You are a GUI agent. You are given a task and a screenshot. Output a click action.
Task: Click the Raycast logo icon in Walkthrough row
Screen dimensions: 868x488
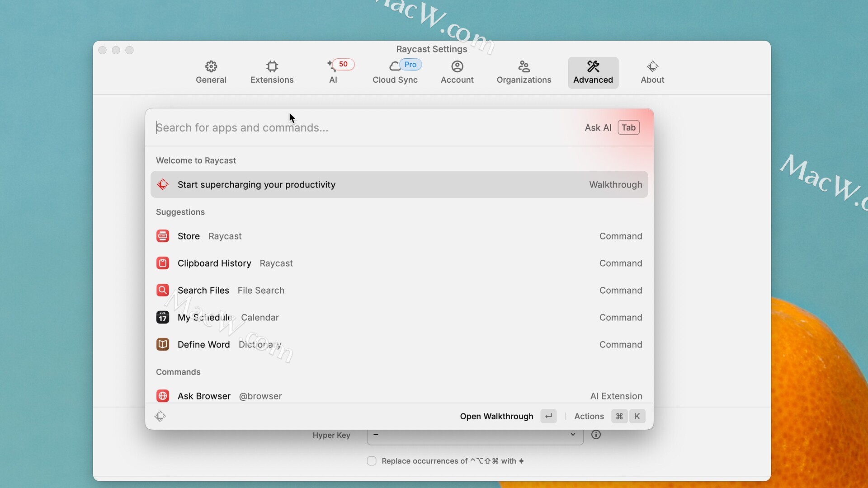coord(163,184)
